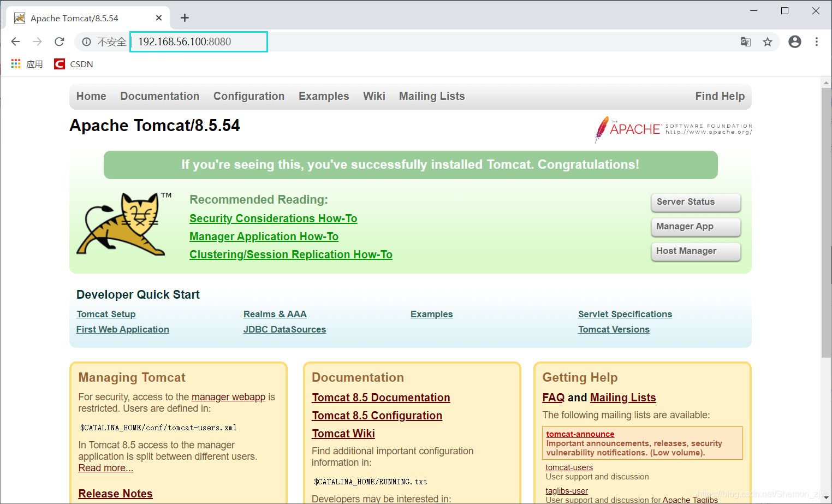832x504 pixels.
Task: Open the Apps grid bookmark icon
Action: 16,64
